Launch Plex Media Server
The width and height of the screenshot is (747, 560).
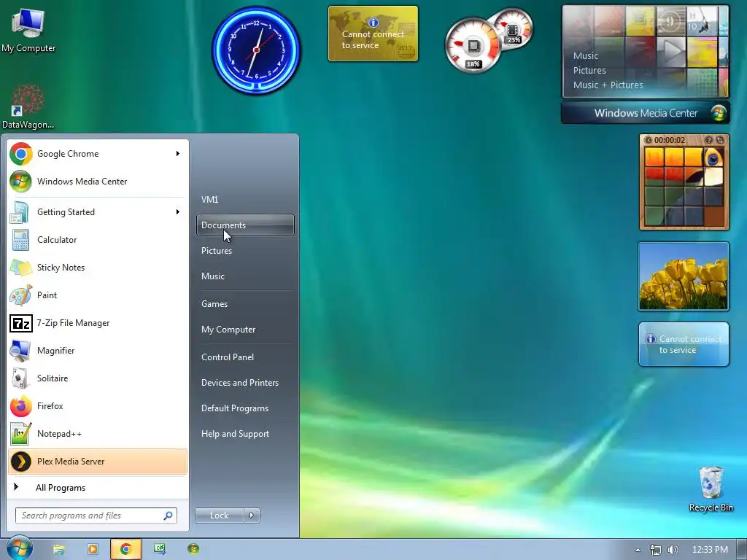click(98, 462)
